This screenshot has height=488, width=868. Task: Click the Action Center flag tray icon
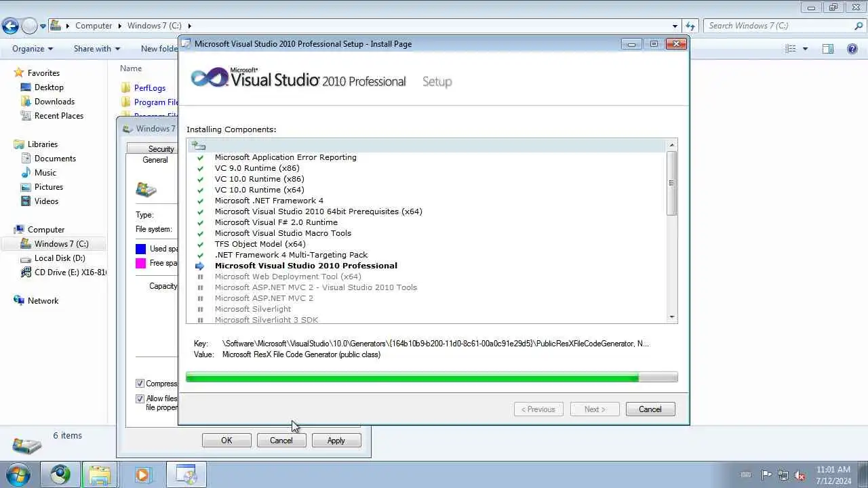[x=766, y=475]
